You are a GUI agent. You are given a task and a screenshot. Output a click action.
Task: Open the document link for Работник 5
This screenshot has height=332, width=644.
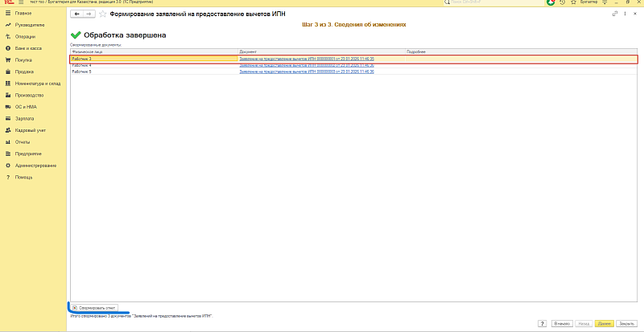(x=306, y=72)
